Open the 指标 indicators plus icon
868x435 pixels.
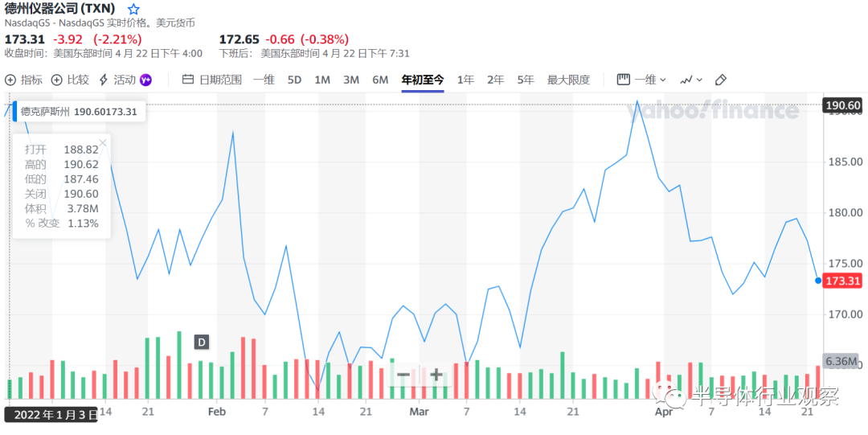[x=10, y=80]
